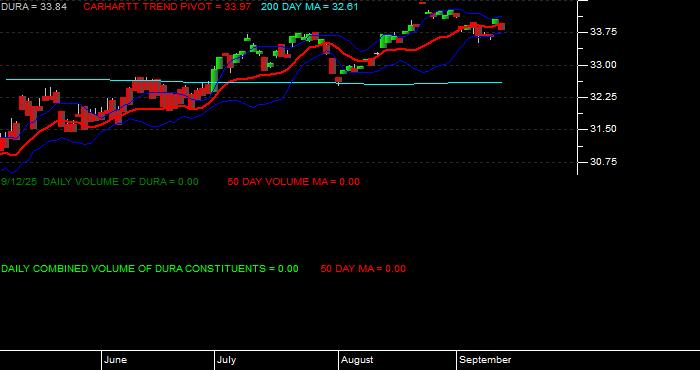Click the 33.00 price axis label
The width and height of the screenshot is (700, 370).
603,65
